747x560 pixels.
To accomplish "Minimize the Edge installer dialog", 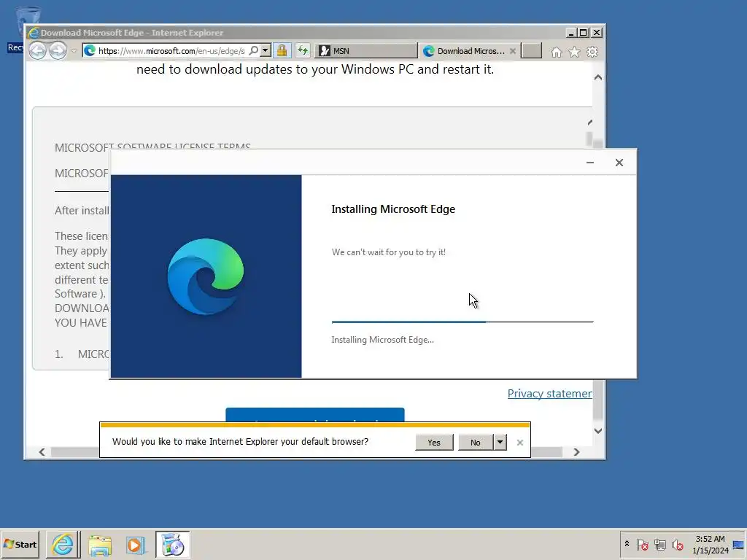I will (x=589, y=163).
